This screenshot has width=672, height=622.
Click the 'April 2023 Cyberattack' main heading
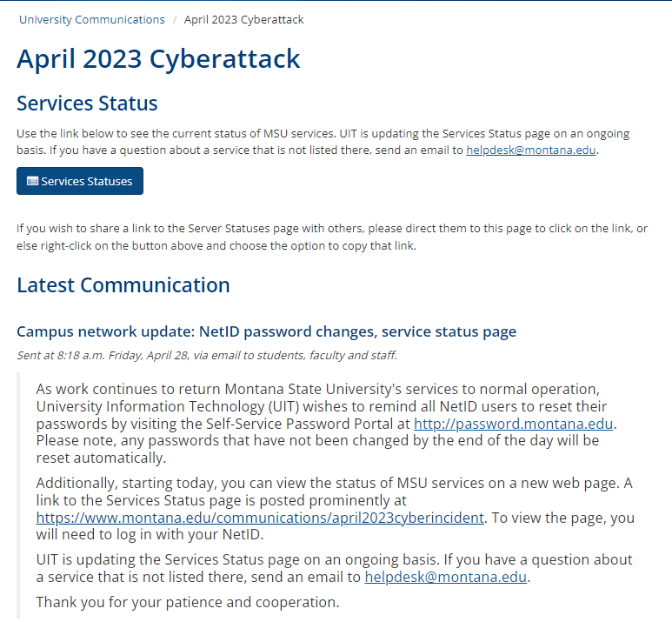[x=158, y=59]
